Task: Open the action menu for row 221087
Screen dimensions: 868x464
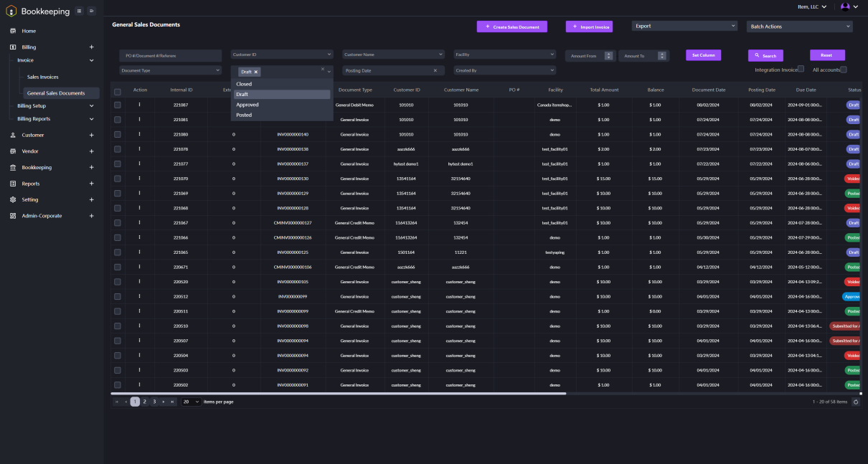Action: [139, 105]
